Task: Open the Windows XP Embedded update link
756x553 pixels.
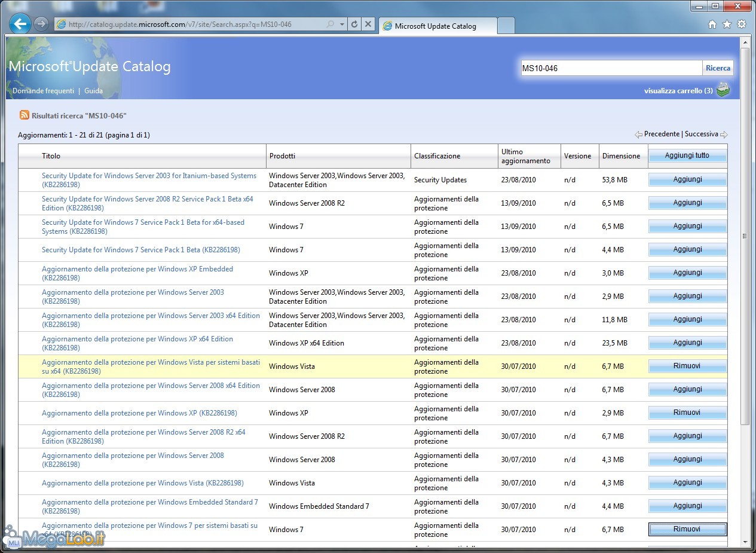Action: [x=137, y=273]
